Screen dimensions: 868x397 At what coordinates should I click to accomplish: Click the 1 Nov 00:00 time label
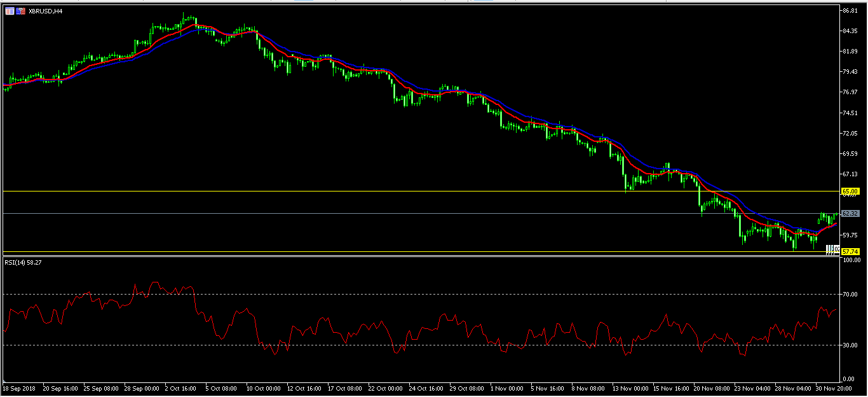(x=506, y=387)
